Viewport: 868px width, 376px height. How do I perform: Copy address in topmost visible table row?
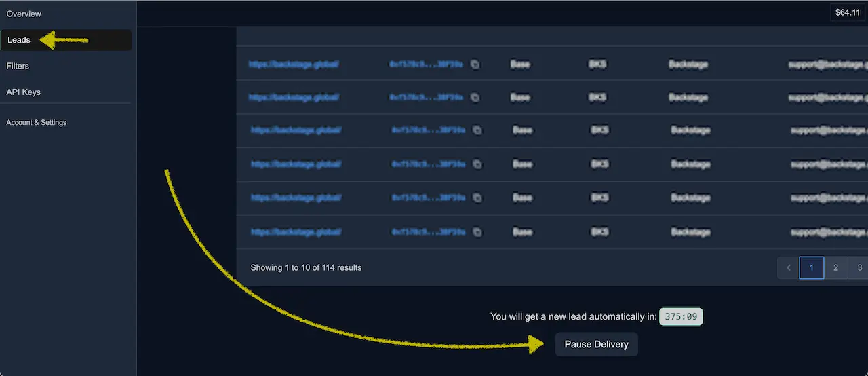[x=475, y=64]
